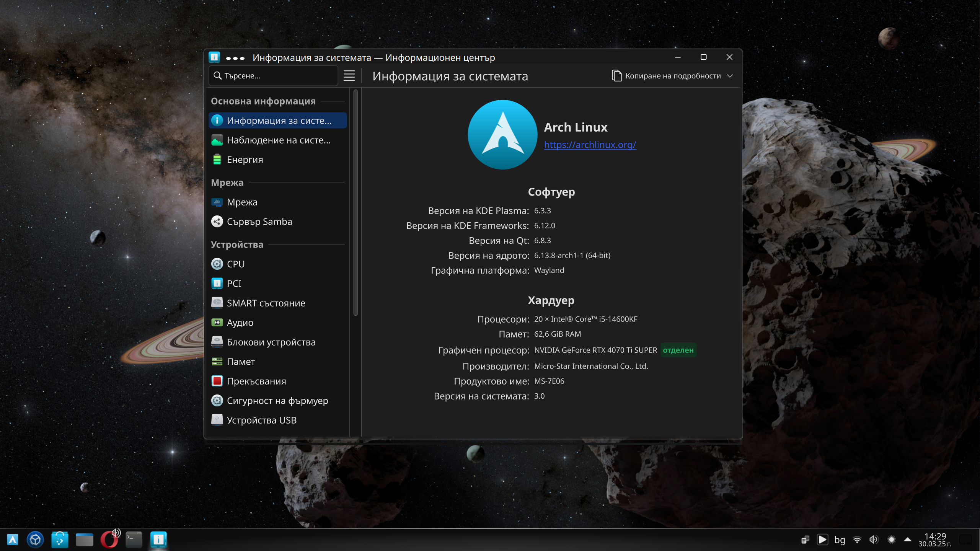Open the volume tray icon
The image size is (980, 551).
pos(874,540)
